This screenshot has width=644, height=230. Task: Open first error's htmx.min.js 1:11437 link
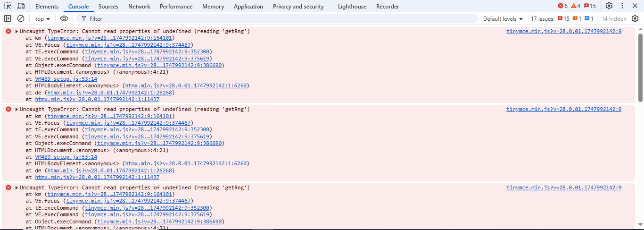97,99
